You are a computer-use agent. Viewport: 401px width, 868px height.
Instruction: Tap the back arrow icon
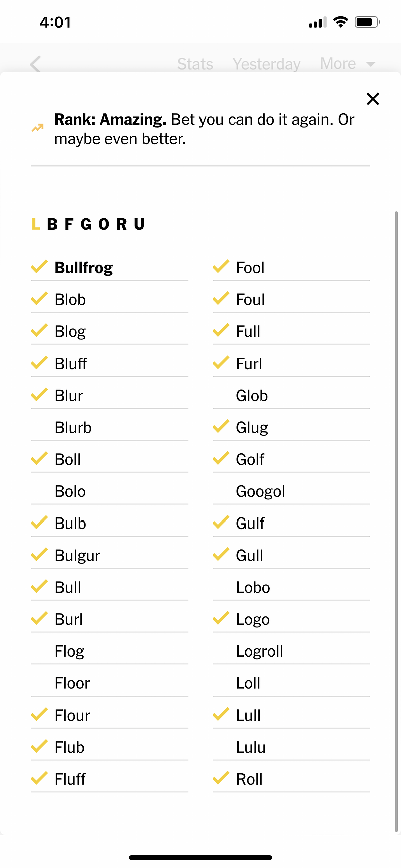click(x=35, y=64)
